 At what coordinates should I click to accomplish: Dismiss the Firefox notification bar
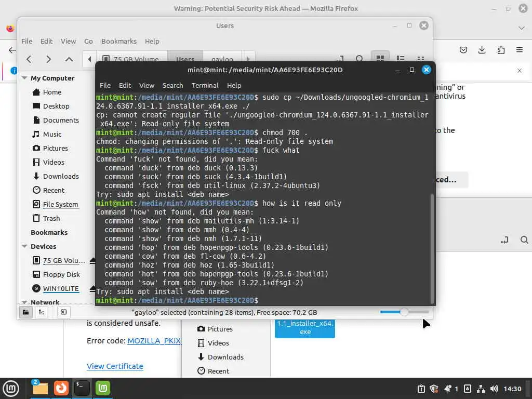coord(520,71)
